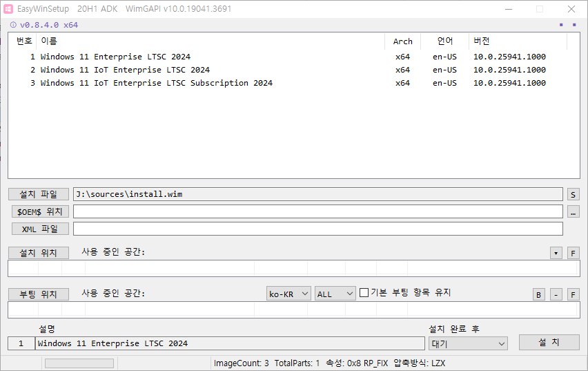
Task: Open browse button for $OEM$ location
Action: 573,211
